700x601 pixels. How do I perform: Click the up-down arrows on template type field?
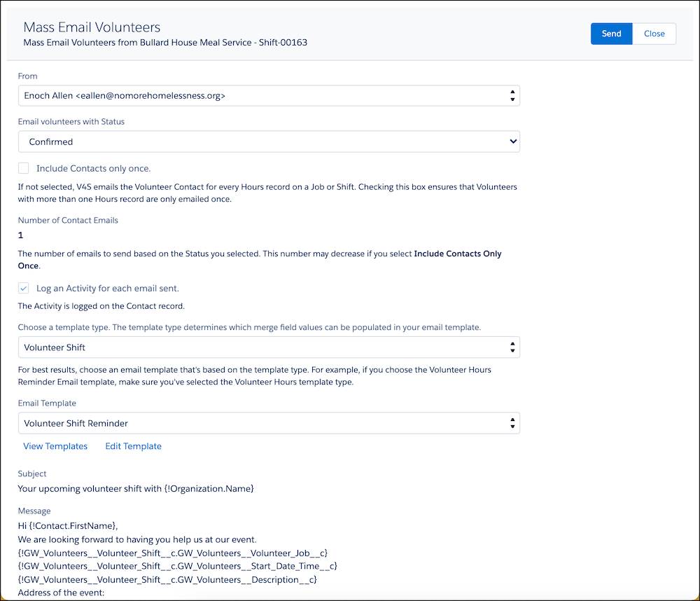[x=513, y=347]
